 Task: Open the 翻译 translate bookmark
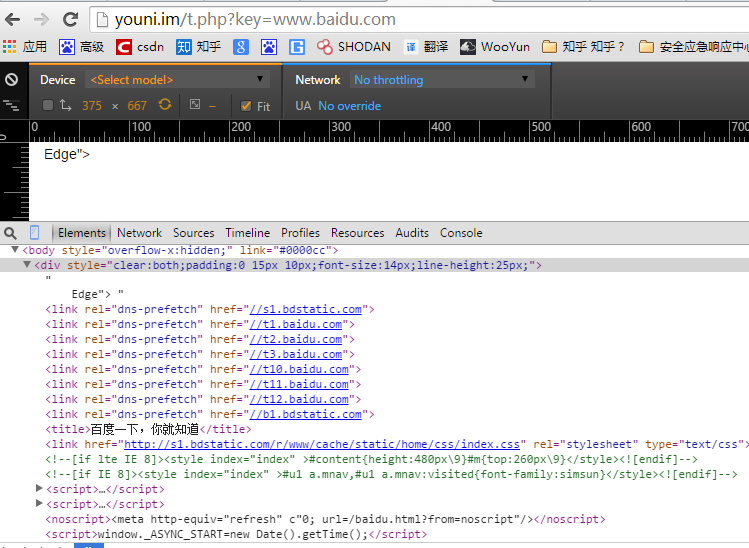(x=426, y=47)
